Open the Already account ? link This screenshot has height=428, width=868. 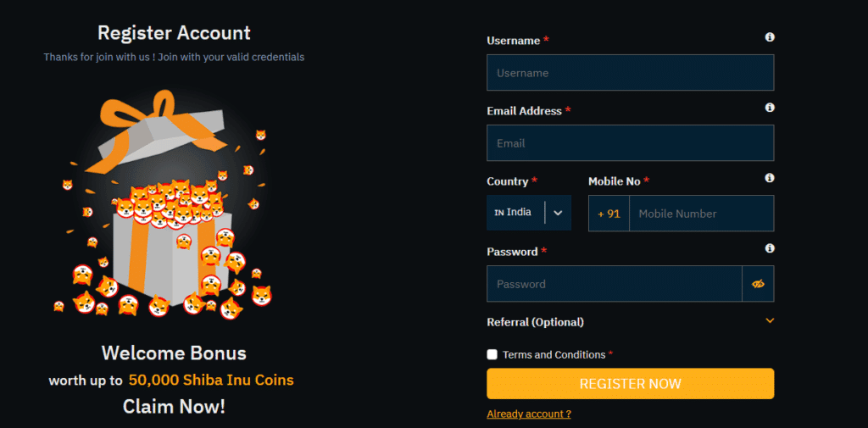pyautogui.click(x=529, y=414)
